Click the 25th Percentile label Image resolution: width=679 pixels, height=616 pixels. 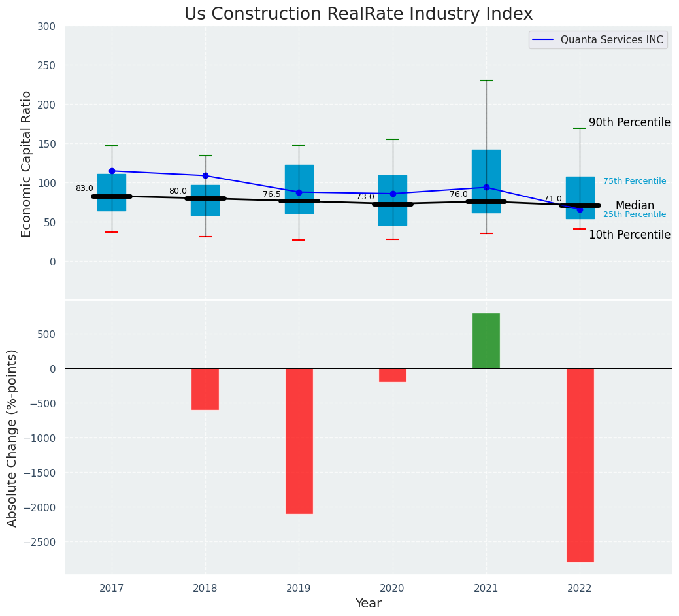pyautogui.click(x=635, y=214)
